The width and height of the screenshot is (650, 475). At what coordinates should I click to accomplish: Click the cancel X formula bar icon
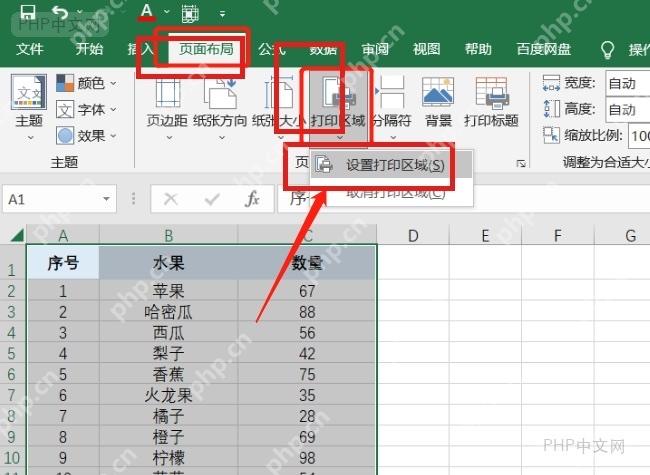170,199
